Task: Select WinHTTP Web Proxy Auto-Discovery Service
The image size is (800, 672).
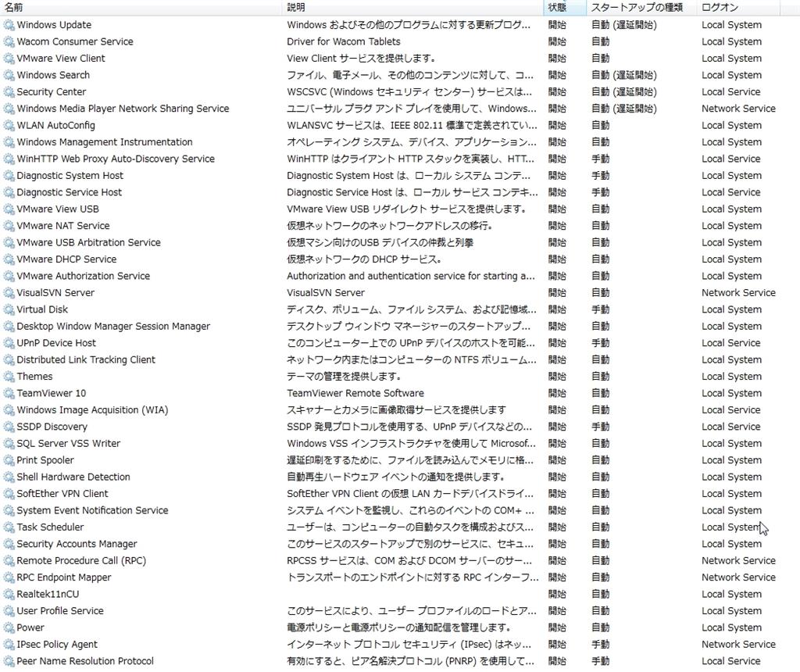Action: 116,159
